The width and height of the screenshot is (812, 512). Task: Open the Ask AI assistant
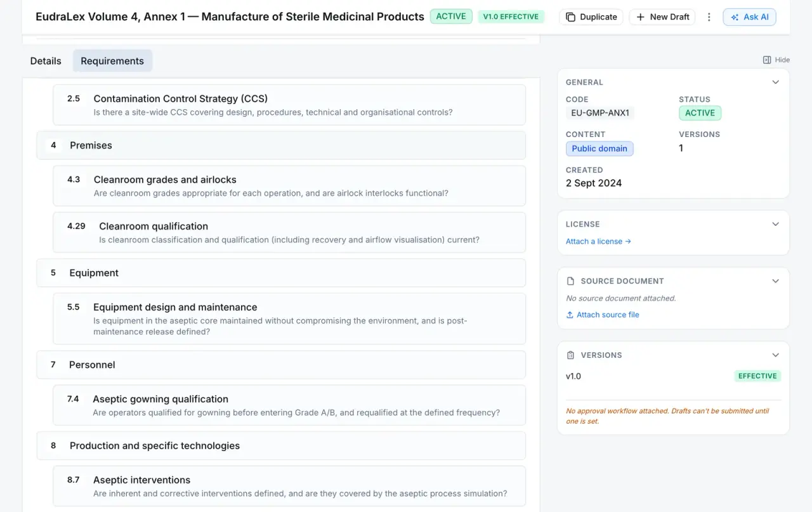click(x=749, y=17)
